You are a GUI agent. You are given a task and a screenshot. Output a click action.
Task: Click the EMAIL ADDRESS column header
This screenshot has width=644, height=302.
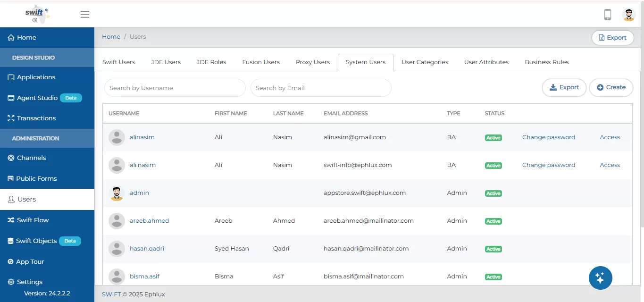click(x=345, y=113)
